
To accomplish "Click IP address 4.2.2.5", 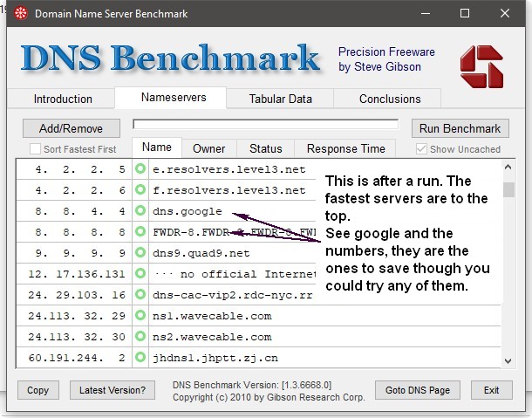I will pos(80,169).
